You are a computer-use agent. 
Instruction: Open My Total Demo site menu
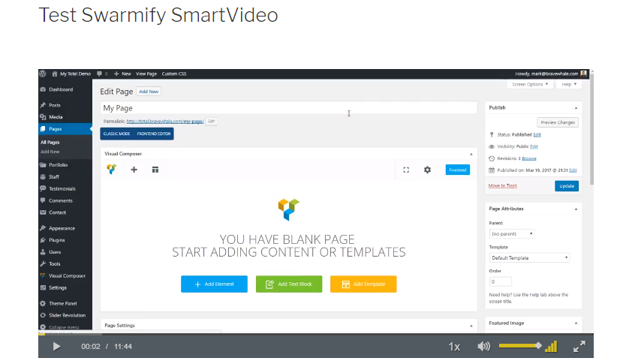[72, 74]
